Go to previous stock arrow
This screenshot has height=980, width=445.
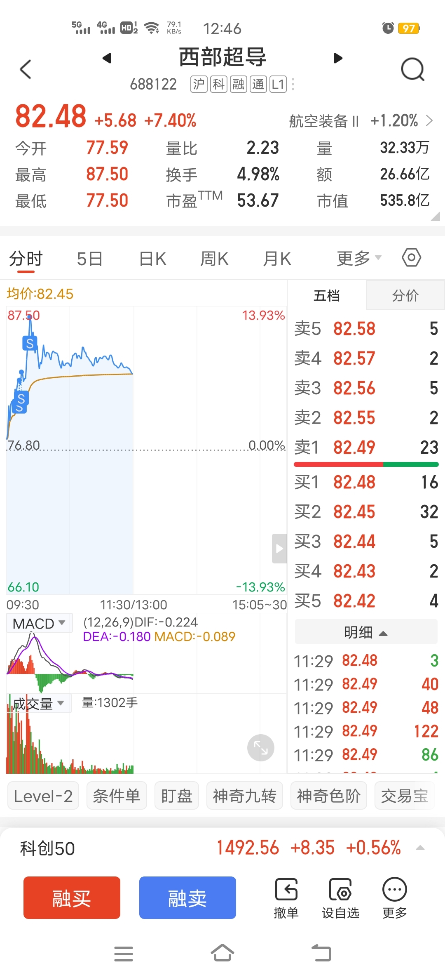(107, 58)
